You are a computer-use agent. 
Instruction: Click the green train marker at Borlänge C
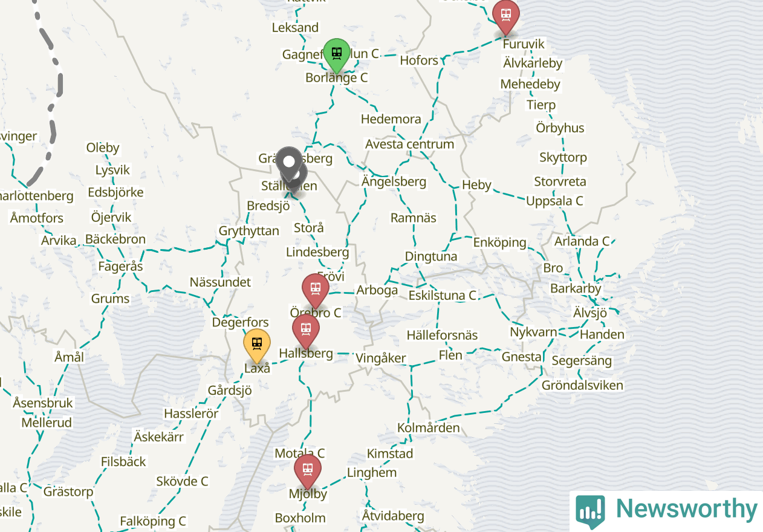[336, 54]
